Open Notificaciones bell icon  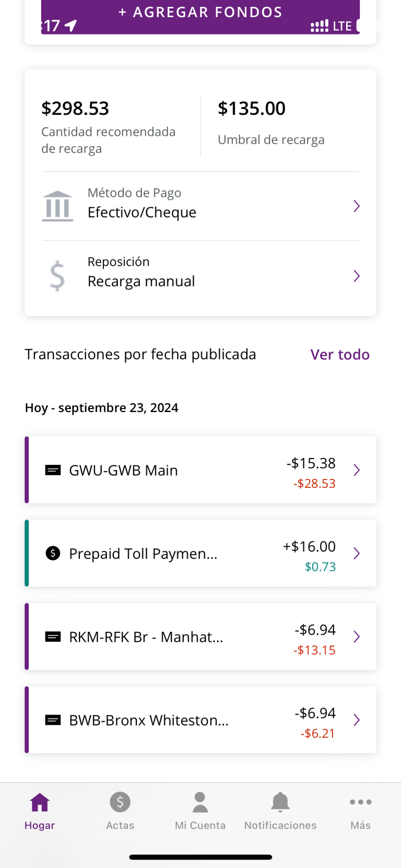pos(280,802)
